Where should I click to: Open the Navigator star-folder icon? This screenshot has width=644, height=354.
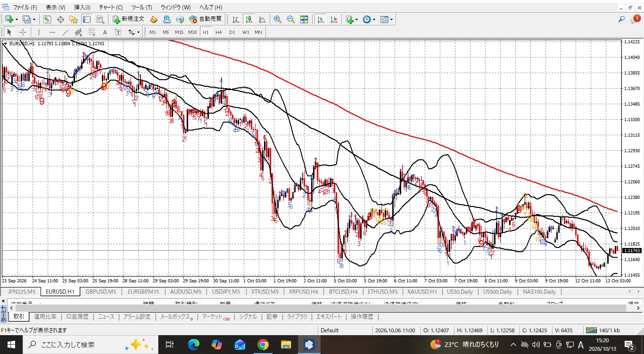coord(74,19)
